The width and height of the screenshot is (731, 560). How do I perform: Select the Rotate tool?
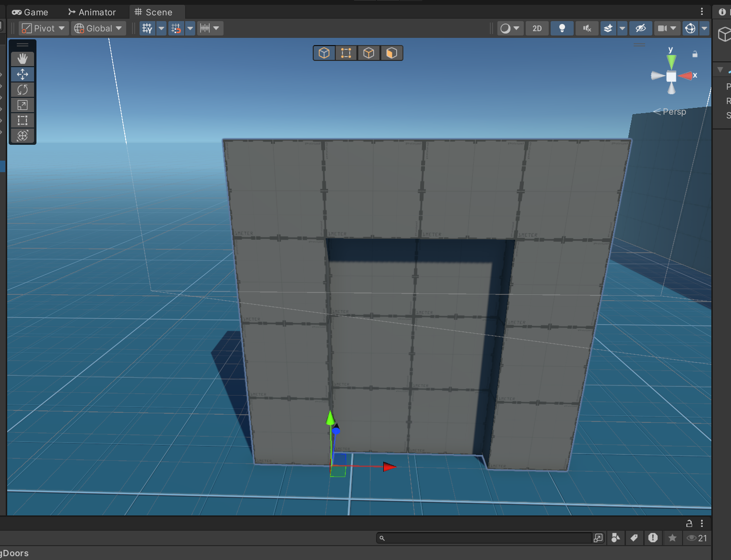coord(23,90)
